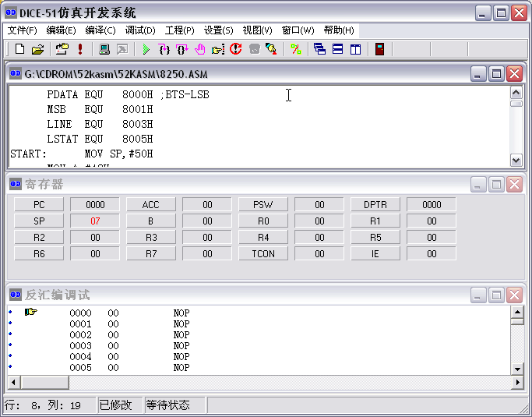This screenshot has height=417, width=532.
Task: Select the DPTR value field 0000
Action: tap(432, 205)
